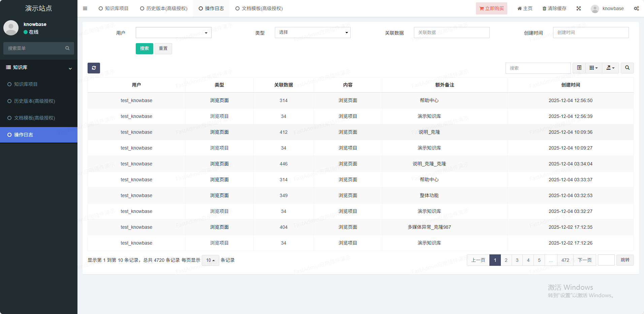Toggle the table card view icon

click(579, 68)
